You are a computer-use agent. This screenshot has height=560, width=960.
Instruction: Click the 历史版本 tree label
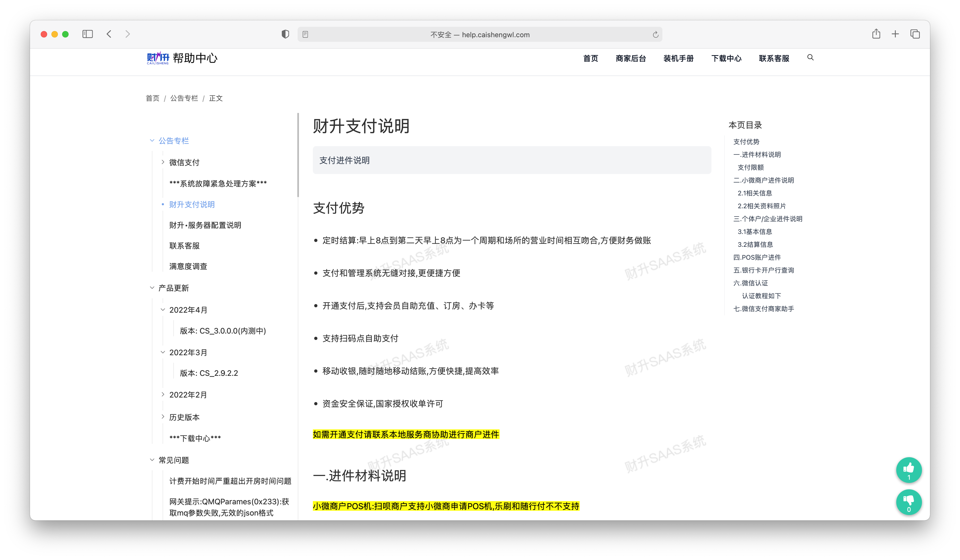click(x=184, y=417)
